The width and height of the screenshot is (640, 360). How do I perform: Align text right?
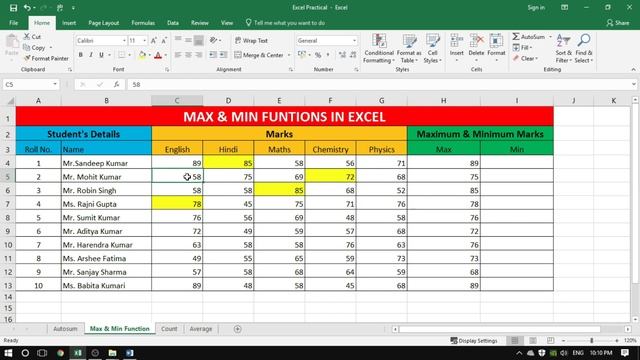[x=198, y=55]
